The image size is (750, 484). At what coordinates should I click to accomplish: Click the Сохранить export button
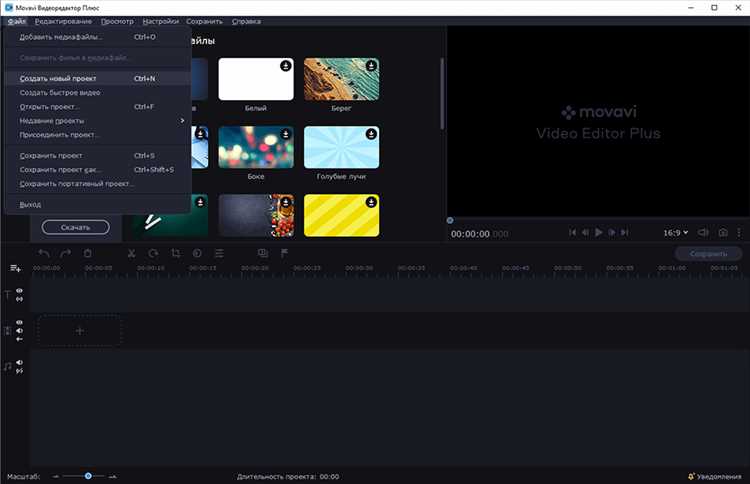point(708,253)
